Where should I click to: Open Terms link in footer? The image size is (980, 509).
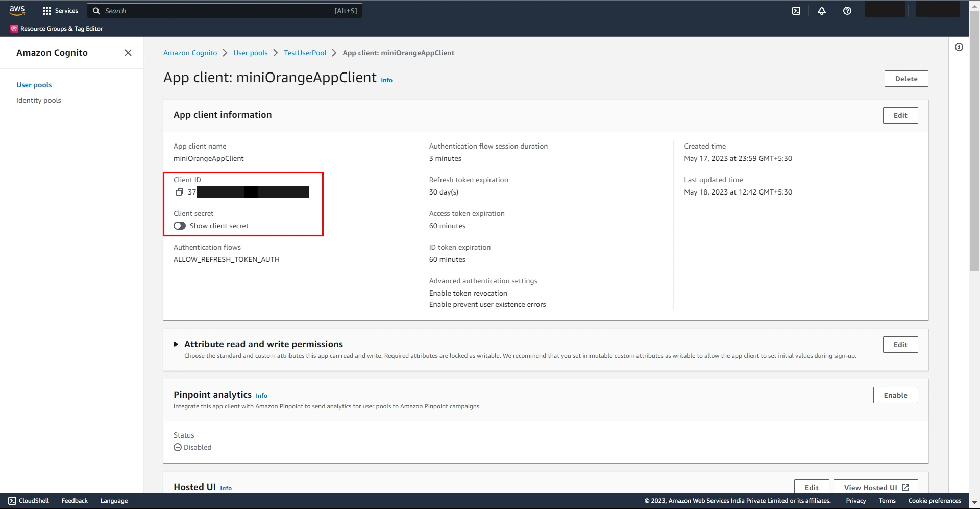pos(887,501)
